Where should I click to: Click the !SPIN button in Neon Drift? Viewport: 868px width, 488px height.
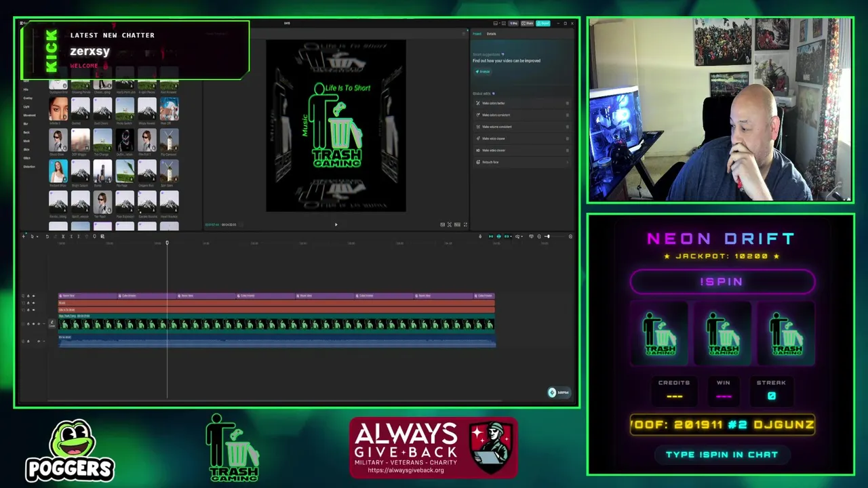pyautogui.click(x=722, y=282)
